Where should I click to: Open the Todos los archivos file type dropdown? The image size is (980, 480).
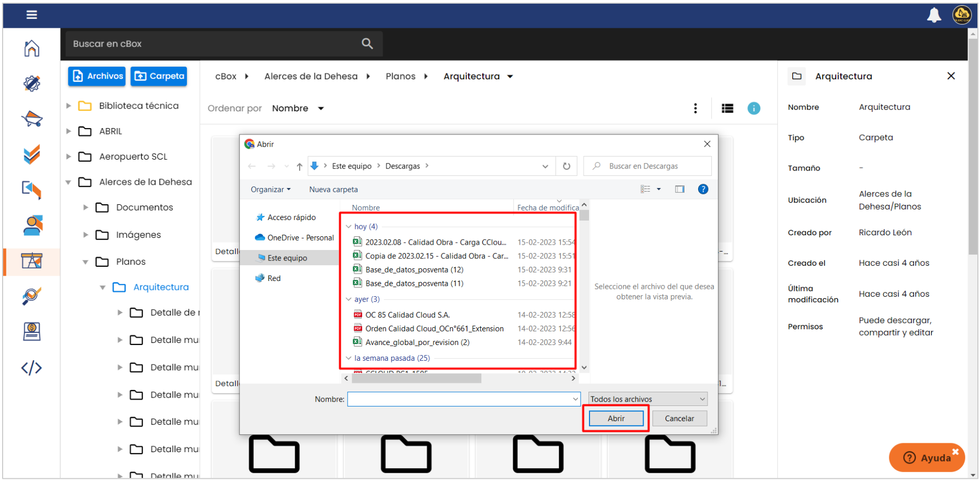648,399
